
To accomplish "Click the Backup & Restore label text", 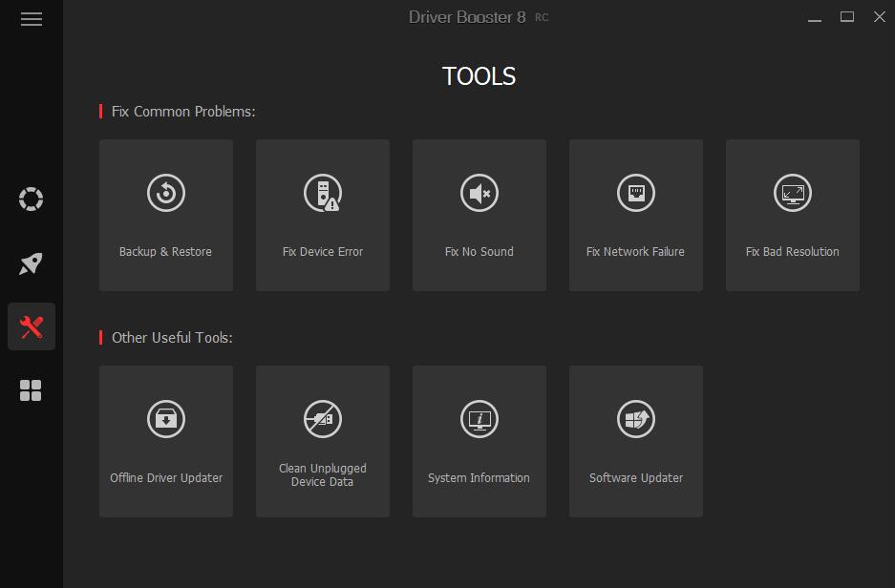I will [x=165, y=251].
